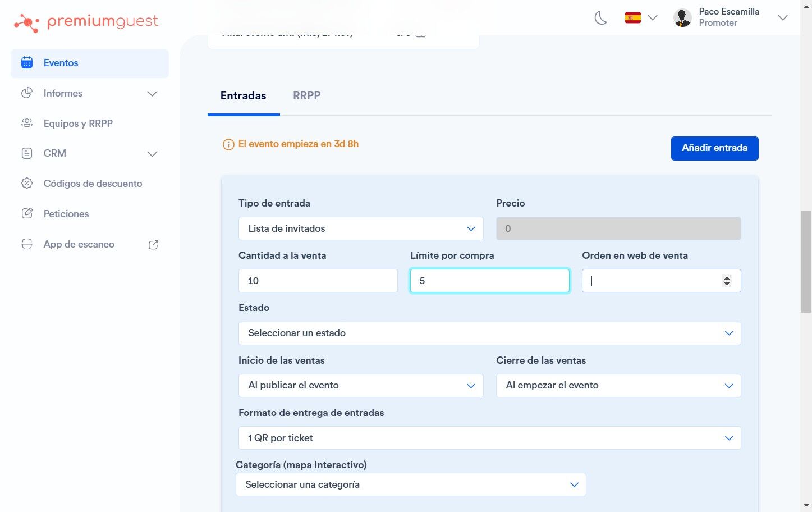Screen dimensions: 812x512
Task: Toggle dark mode moon icon
Action: tap(600, 18)
